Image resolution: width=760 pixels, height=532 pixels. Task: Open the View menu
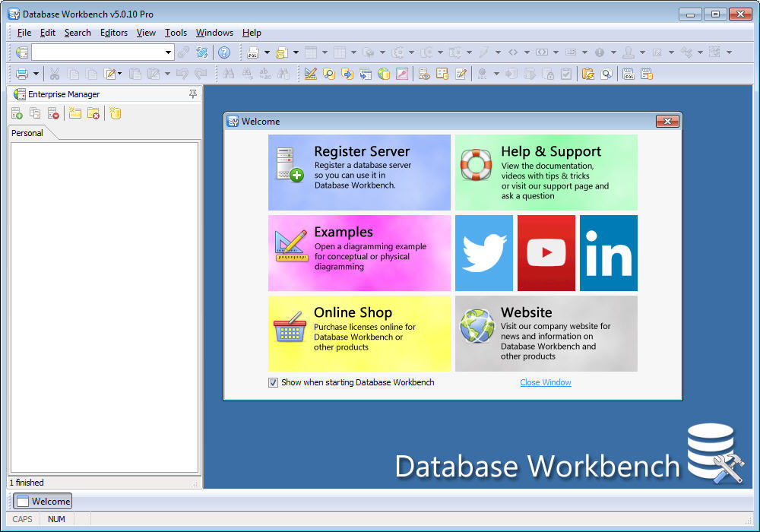(146, 33)
